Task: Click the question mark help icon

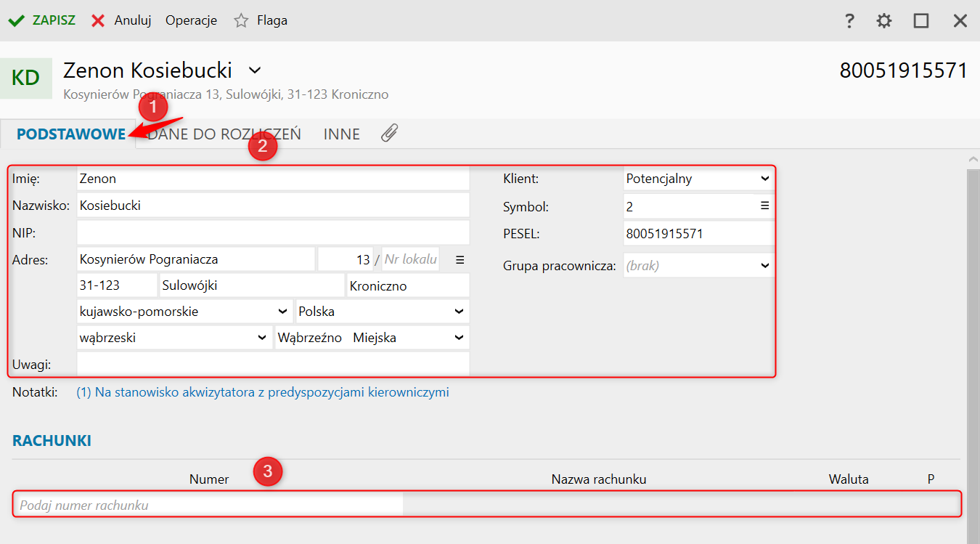Action: [849, 21]
